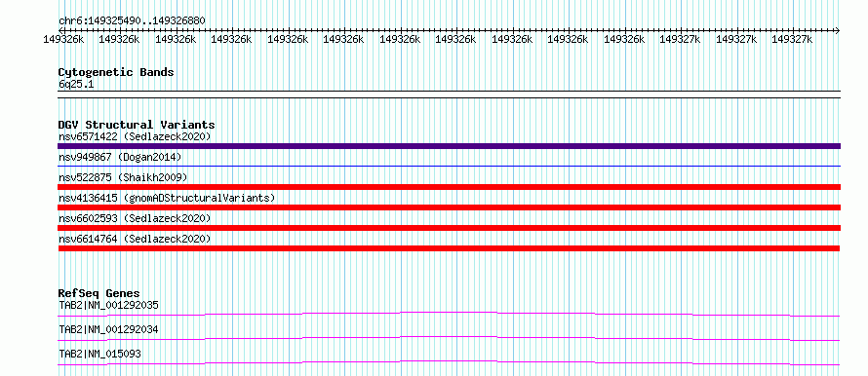This screenshot has width=868, height=376.
Task: Open the TAB2|NM_001292034 transcript label
Action: point(108,329)
